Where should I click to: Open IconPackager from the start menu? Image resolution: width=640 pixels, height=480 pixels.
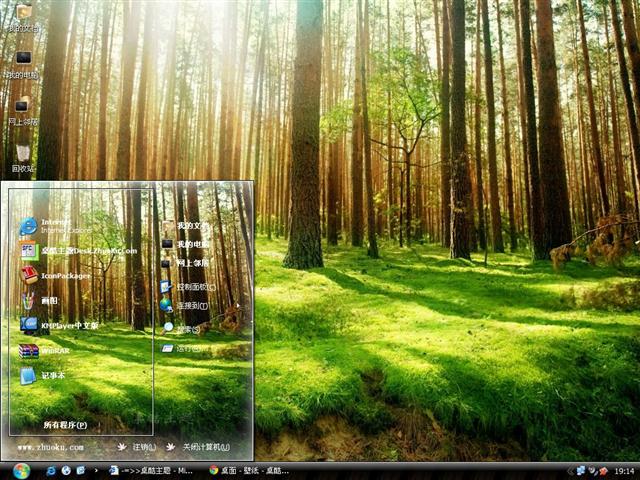(x=55, y=276)
